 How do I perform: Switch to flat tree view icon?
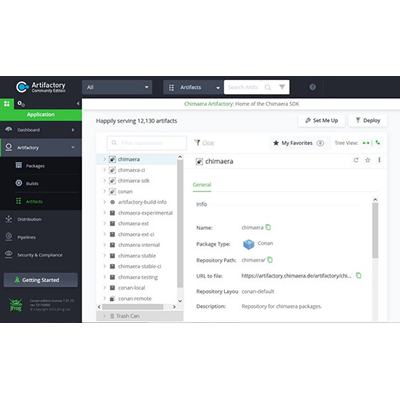click(x=366, y=143)
